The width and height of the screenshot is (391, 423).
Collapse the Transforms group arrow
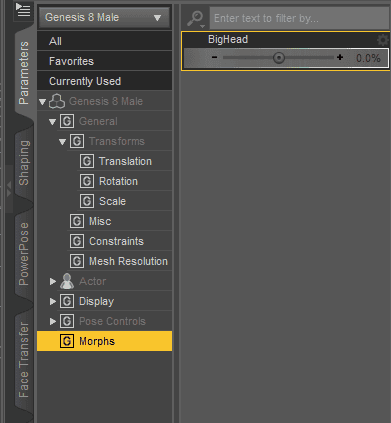click(x=62, y=142)
